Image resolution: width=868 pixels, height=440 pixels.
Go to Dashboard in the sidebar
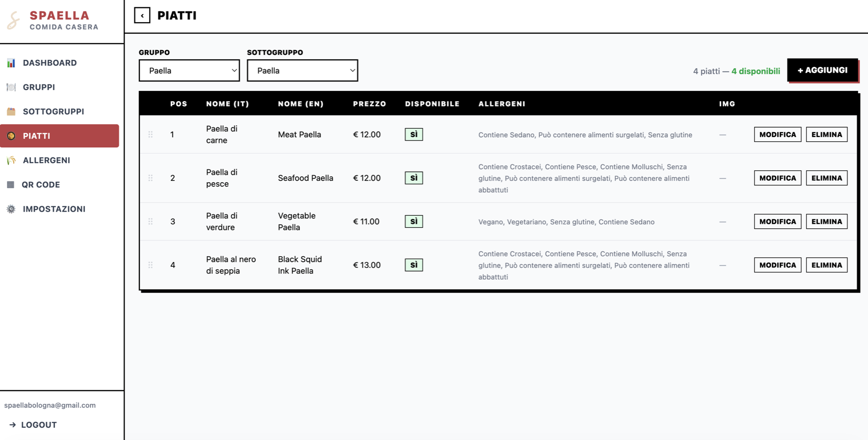point(60,63)
